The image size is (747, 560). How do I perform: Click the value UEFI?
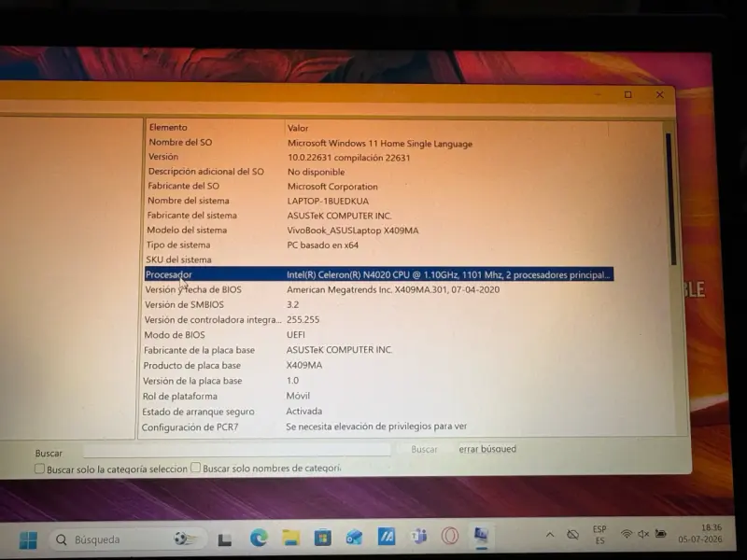pyautogui.click(x=295, y=335)
